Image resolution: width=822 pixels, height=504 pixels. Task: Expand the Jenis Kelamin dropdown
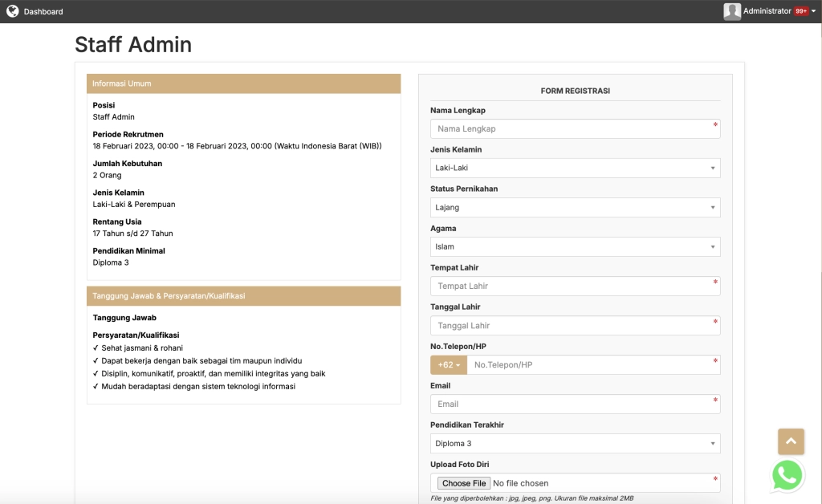(x=575, y=168)
